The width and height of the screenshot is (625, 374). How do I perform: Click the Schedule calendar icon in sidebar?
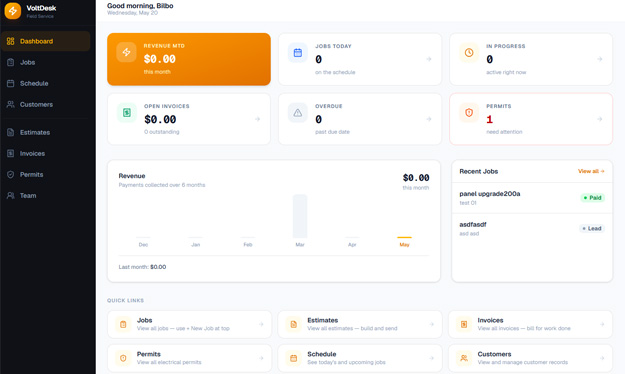pyautogui.click(x=11, y=83)
